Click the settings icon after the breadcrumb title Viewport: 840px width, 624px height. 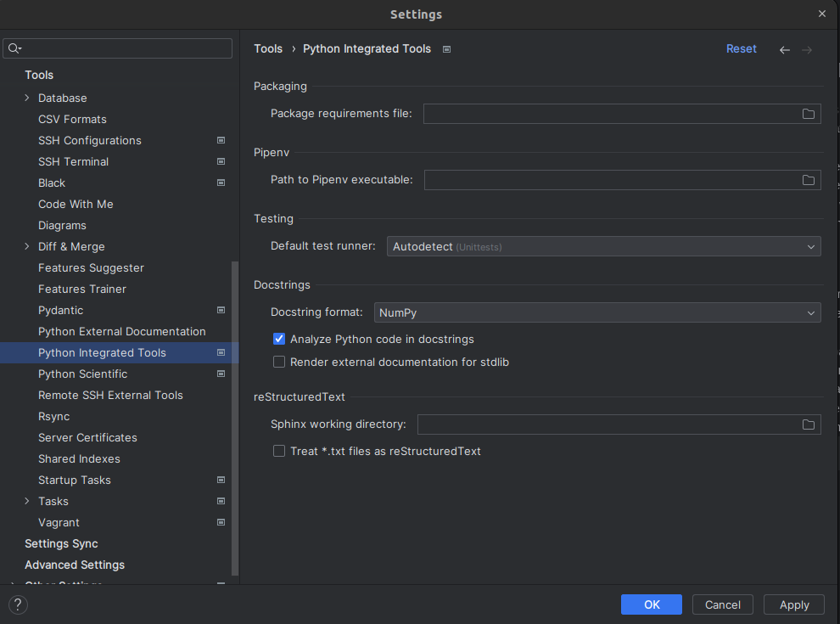point(446,48)
